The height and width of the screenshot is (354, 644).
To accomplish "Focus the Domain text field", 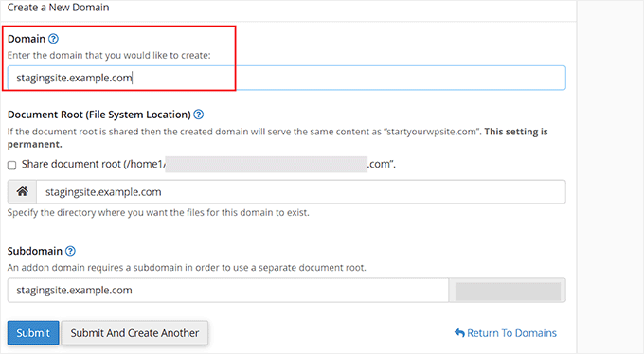I will tap(286, 78).
